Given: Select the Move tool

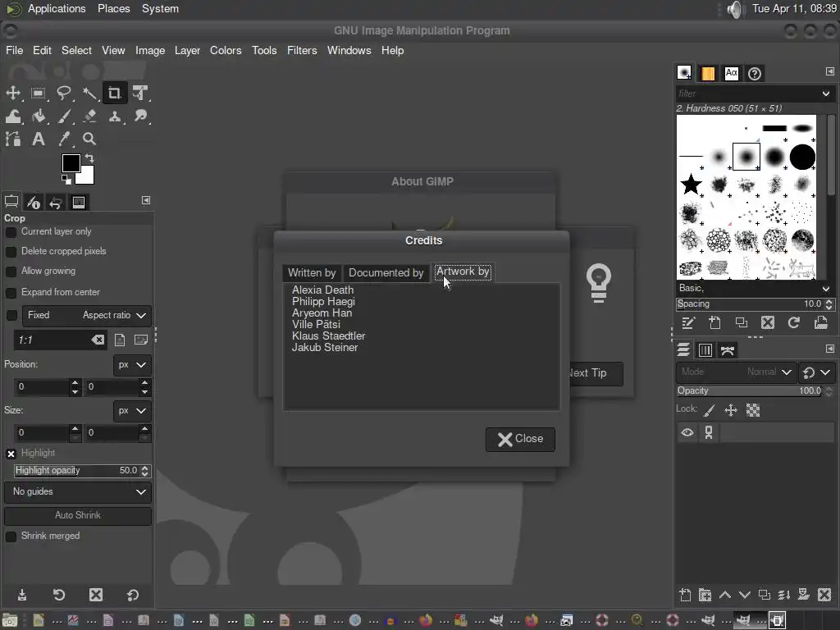Looking at the screenshot, I should click(x=13, y=94).
